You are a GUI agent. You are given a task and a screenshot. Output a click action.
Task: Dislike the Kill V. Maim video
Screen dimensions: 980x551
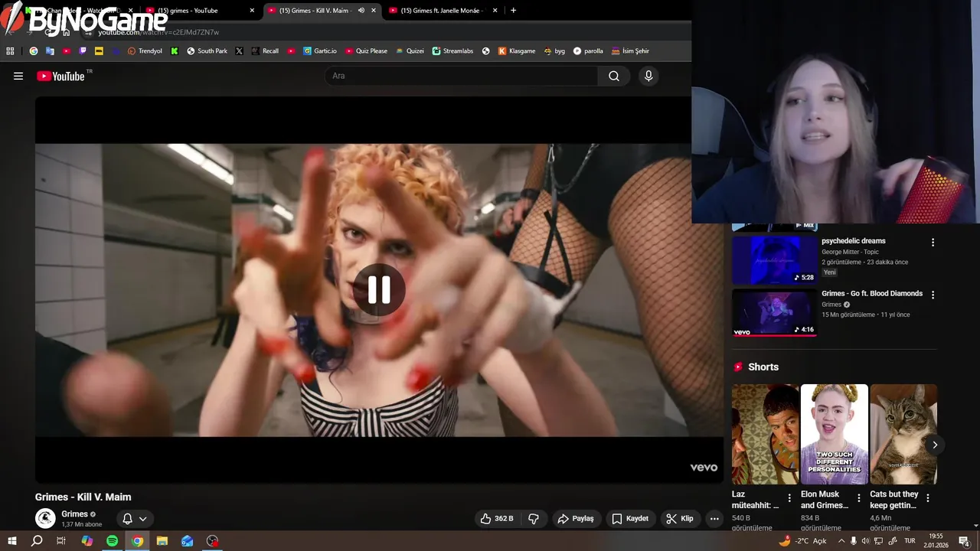tap(534, 518)
